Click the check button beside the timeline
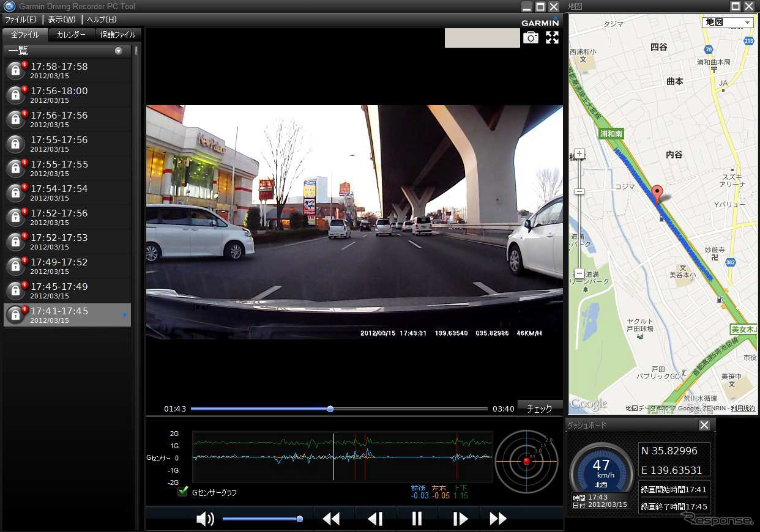Screen dimensions: 760x532 pyautogui.click(x=539, y=408)
